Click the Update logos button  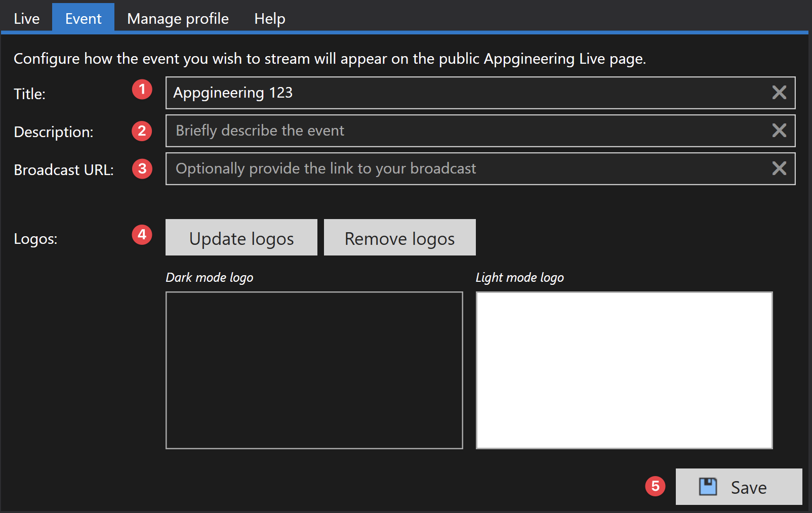point(241,237)
